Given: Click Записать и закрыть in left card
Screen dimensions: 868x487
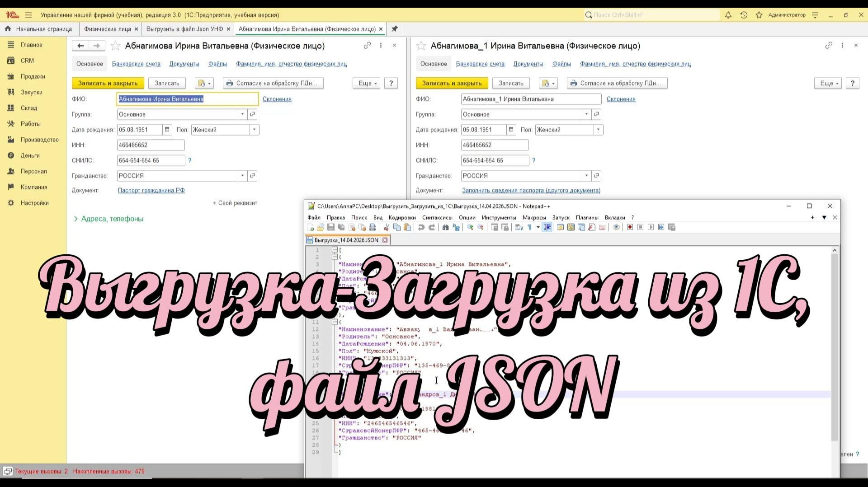Looking at the screenshot, I should [108, 83].
